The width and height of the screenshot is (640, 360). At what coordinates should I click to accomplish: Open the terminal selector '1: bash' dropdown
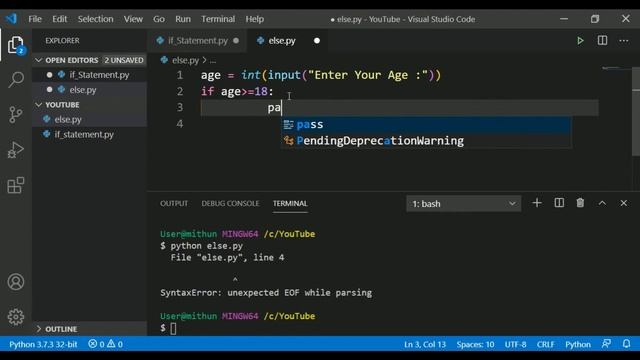(463, 203)
